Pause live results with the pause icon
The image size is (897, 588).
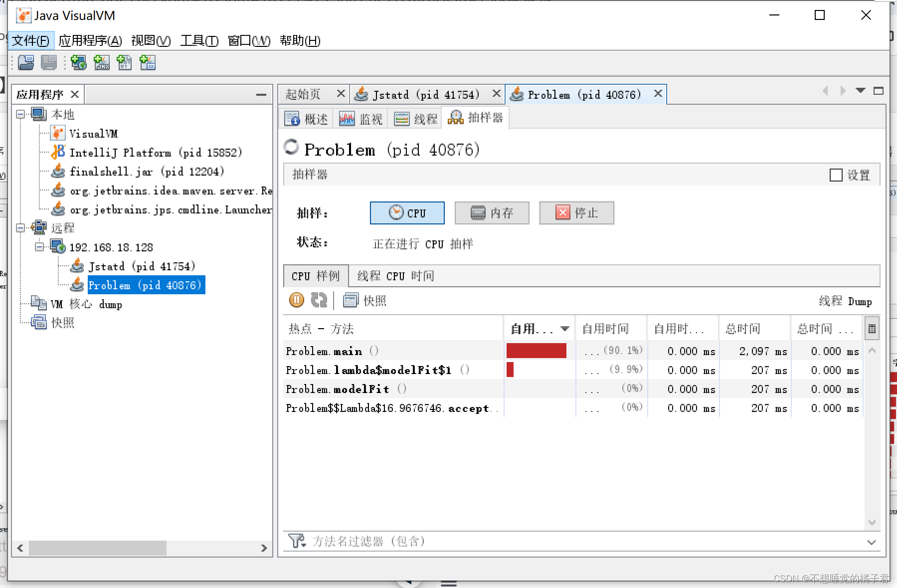297,300
